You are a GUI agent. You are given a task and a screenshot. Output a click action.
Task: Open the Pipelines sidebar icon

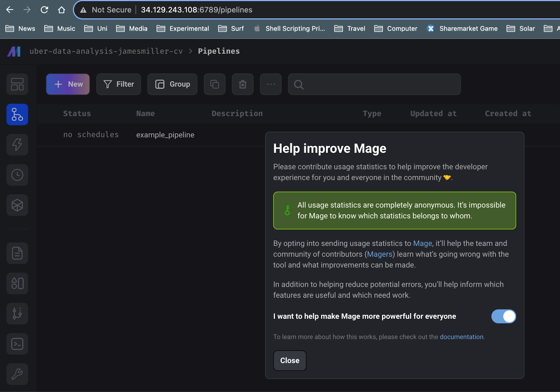[x=17, y=114]
